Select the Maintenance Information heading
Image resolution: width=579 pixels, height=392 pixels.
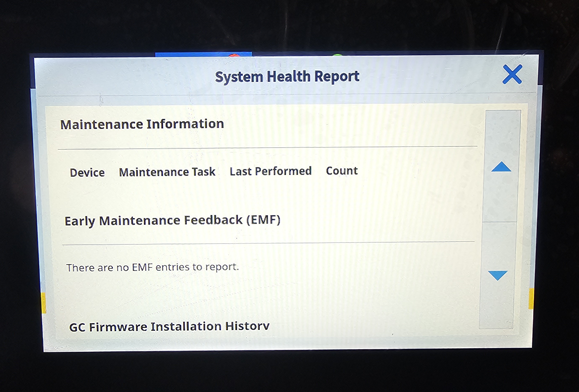click(x=142, y=124)
